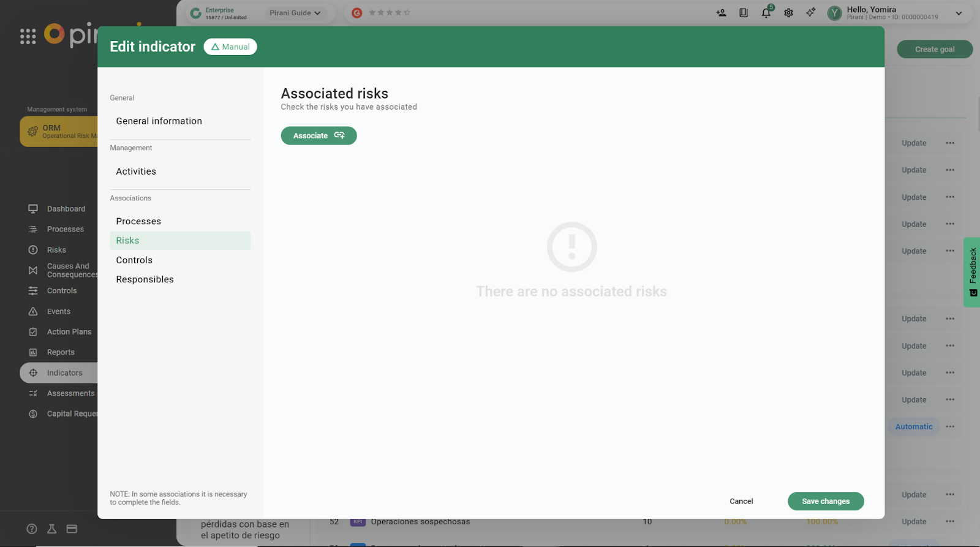980x547 pixels.
Task: Go to Activities in Management
Action: click(136, 172)
